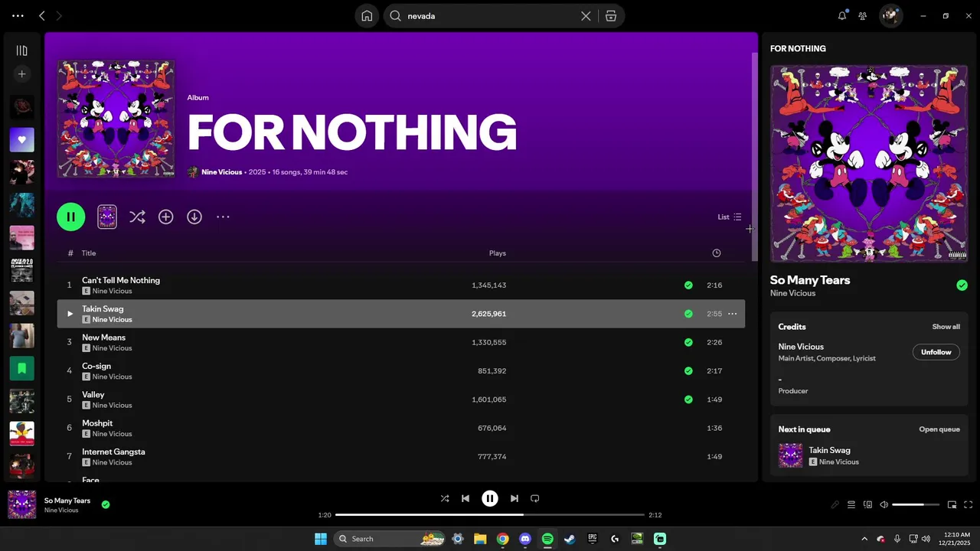Screen dimensions: 980x551
Task: Open the three-dots app menu
Action: pyautogui.click(x=18, y=15)
